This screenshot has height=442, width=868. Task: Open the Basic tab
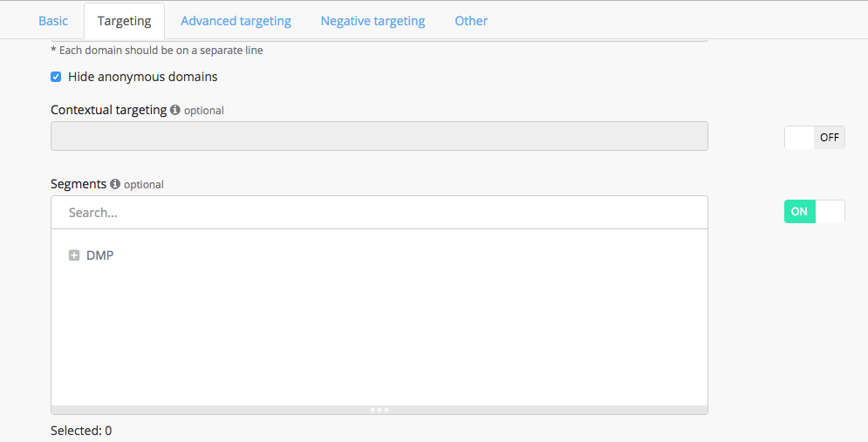point(53,21)
